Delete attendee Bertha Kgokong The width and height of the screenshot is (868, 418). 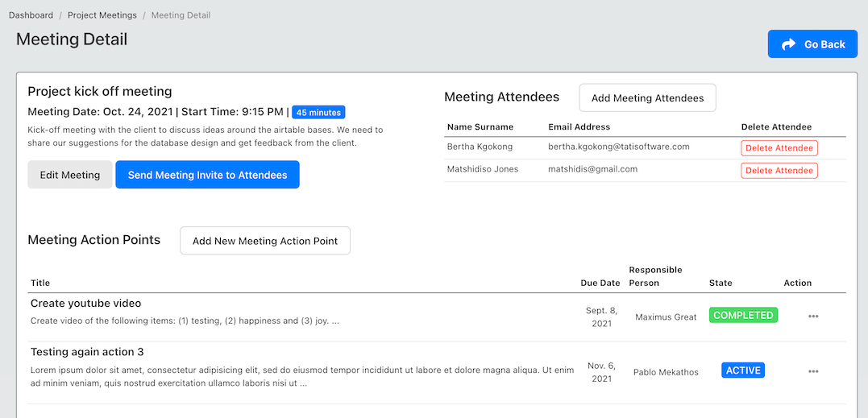click(779, 148)
